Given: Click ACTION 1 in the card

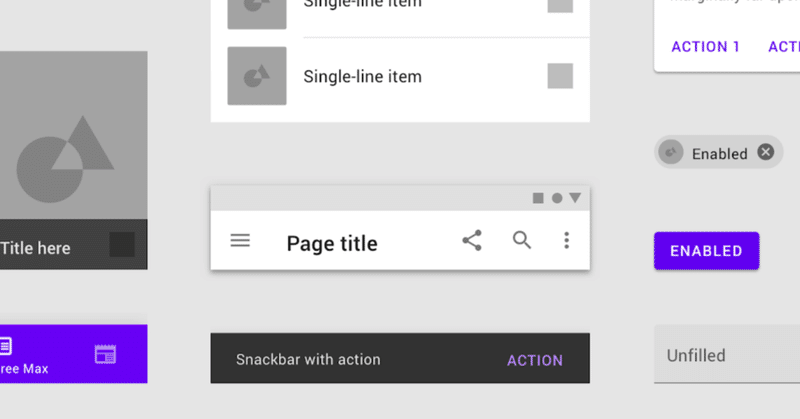Looking at the screenshot, I should click(705, 47).
